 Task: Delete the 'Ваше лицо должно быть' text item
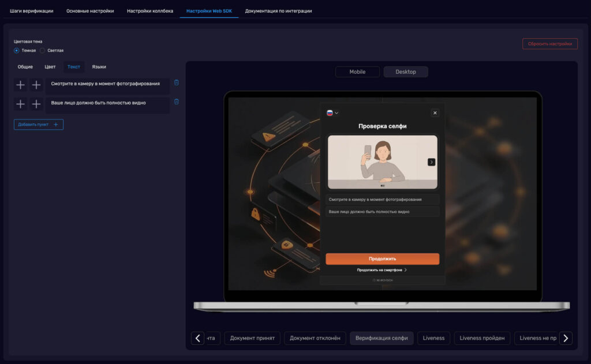177,102
